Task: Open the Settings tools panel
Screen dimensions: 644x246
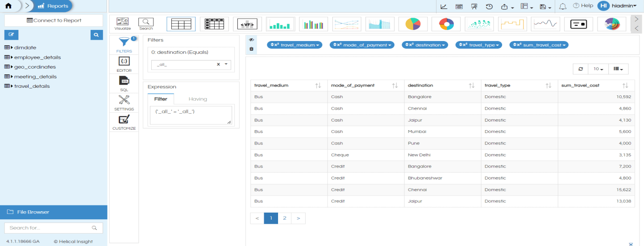Action: (x=124, y=103)
